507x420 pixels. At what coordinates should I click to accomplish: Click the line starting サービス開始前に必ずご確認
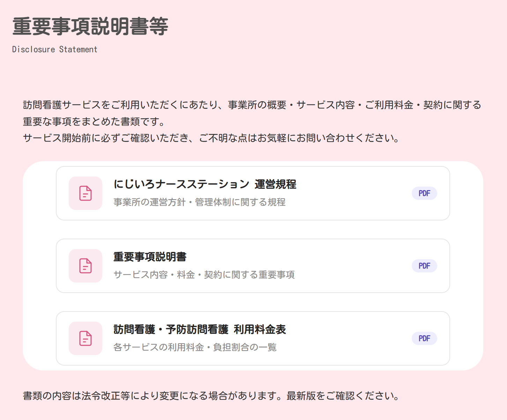[x=211, y=138]
